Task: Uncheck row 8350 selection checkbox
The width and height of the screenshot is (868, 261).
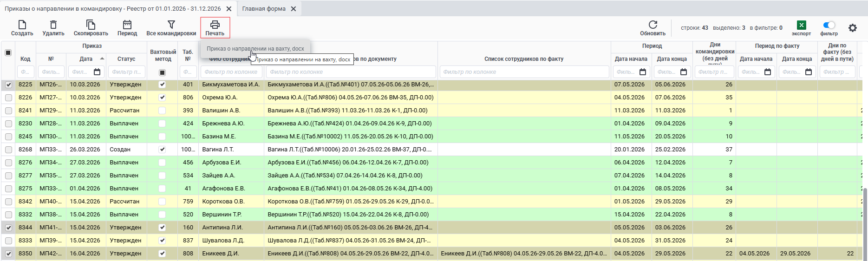Action: [8, 254]
